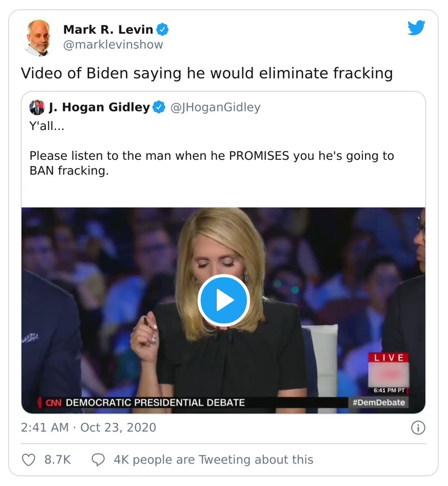Click the quoted tweet text about fracking
Viewport: 448px width, 486px height.
click(x=212, y=163)
